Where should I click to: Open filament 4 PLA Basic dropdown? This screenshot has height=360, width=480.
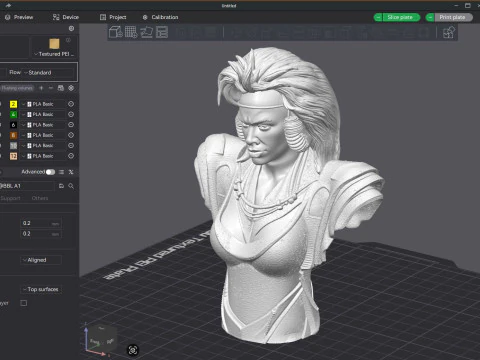[x=43, y=114]
